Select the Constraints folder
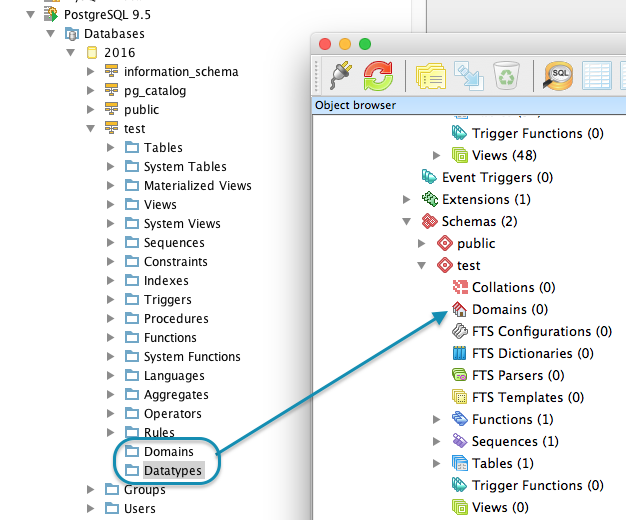 click(x=176, y=262)
